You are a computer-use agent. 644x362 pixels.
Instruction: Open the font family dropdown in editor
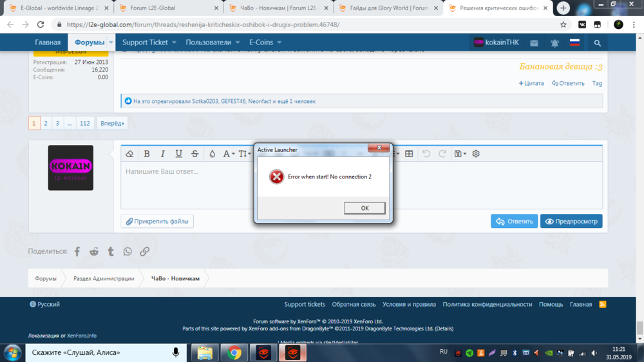[229, 154]
